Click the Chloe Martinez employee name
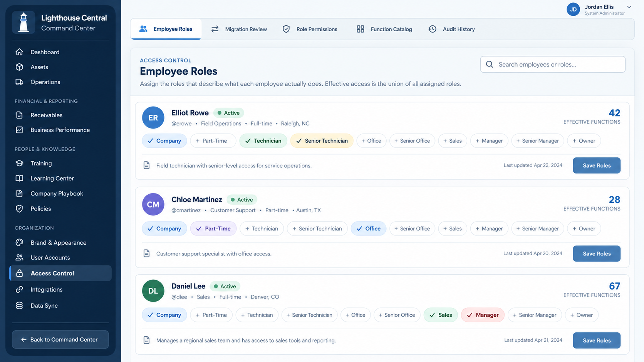Viewport: 644px width, 362px height. coord(197,199)
